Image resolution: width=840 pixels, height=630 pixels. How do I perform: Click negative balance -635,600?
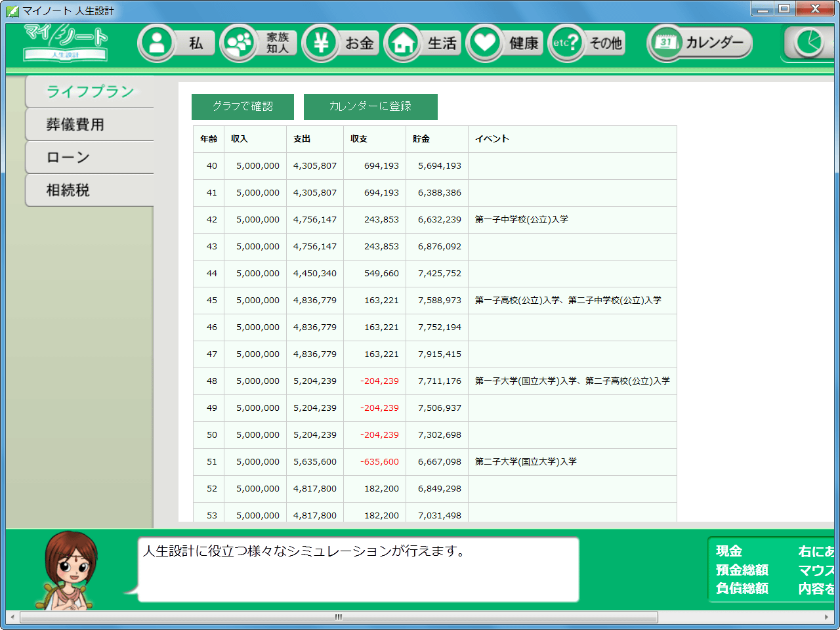(379, 462)
